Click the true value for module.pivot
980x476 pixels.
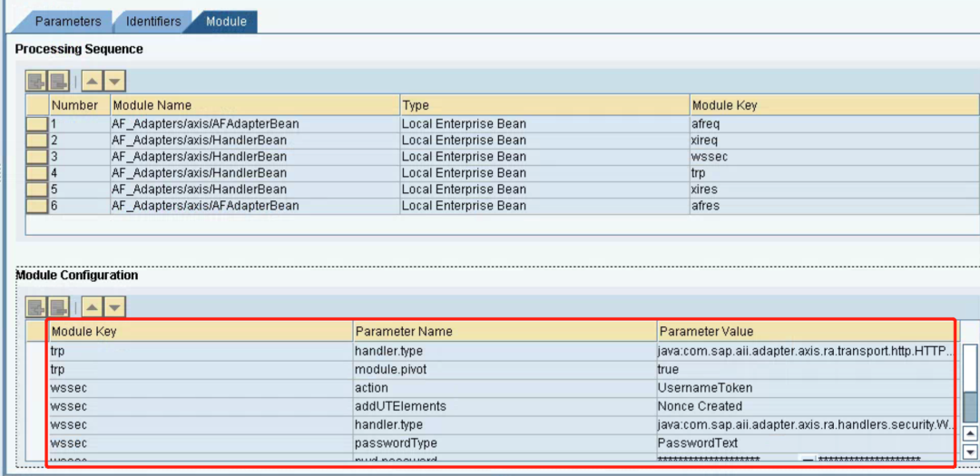[807, 369]
